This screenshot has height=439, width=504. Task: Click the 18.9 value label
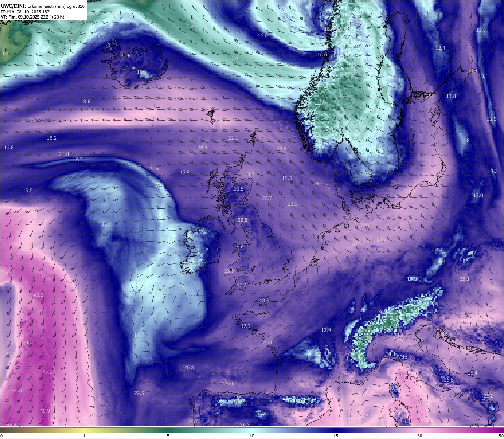coord(264,300)
